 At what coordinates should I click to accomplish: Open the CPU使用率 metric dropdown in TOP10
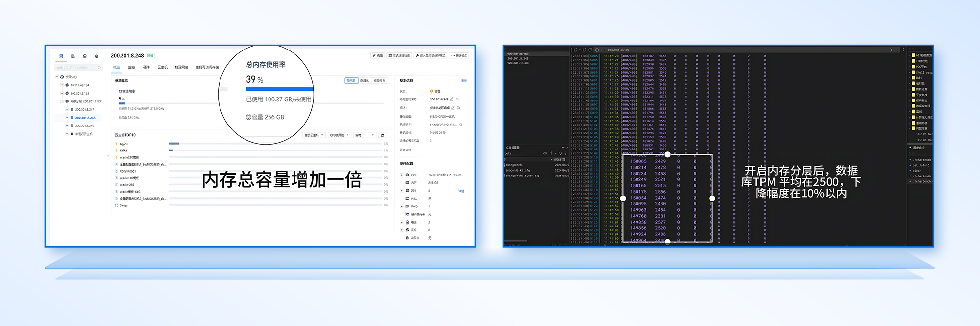click(340, 135)
